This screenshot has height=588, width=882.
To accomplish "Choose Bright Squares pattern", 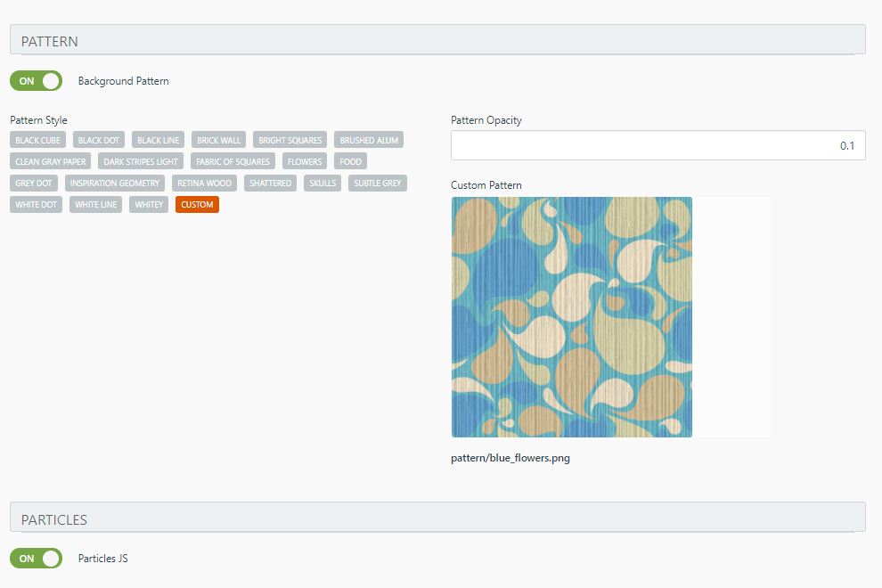I will click(290, 140).
